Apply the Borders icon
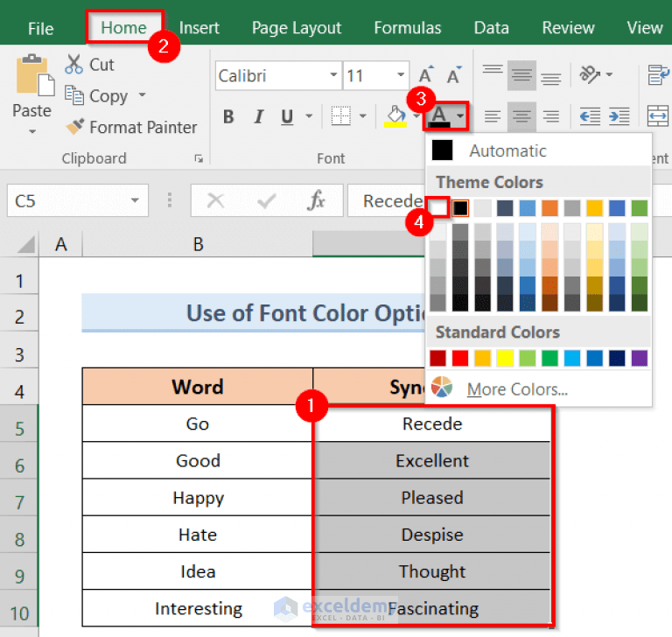The image size is (672, 637). [340, 115]
